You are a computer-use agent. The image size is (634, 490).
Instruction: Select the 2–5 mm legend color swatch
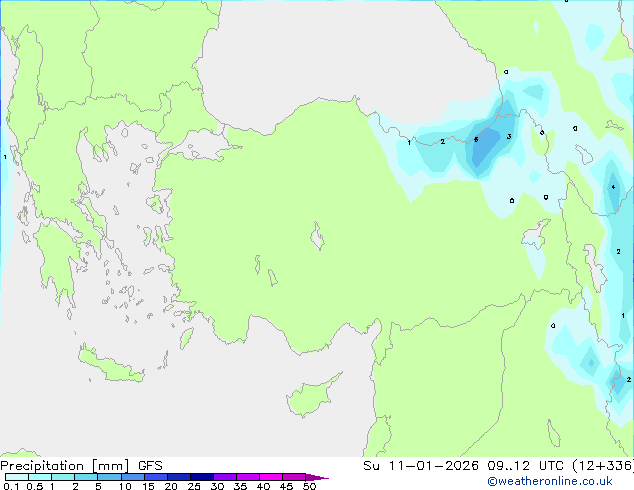[86, 477]
